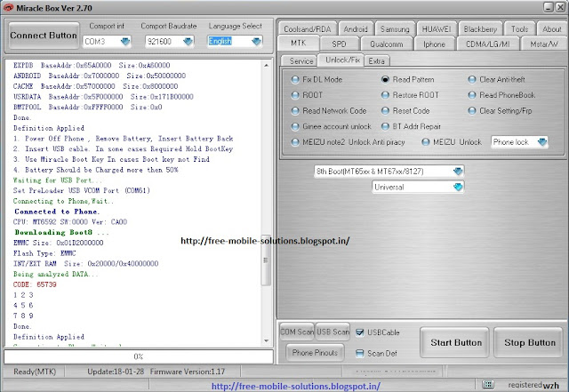This screenshot has height=392, width=569.
Task: Open the CDMA/LG/MI tab
Action: pyautogui.click(x=488, y=44)
